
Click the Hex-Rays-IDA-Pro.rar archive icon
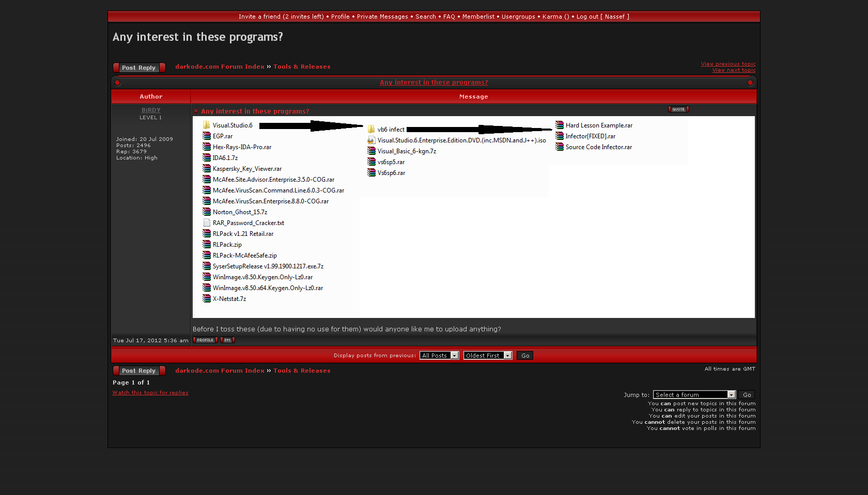pos(207,147)
